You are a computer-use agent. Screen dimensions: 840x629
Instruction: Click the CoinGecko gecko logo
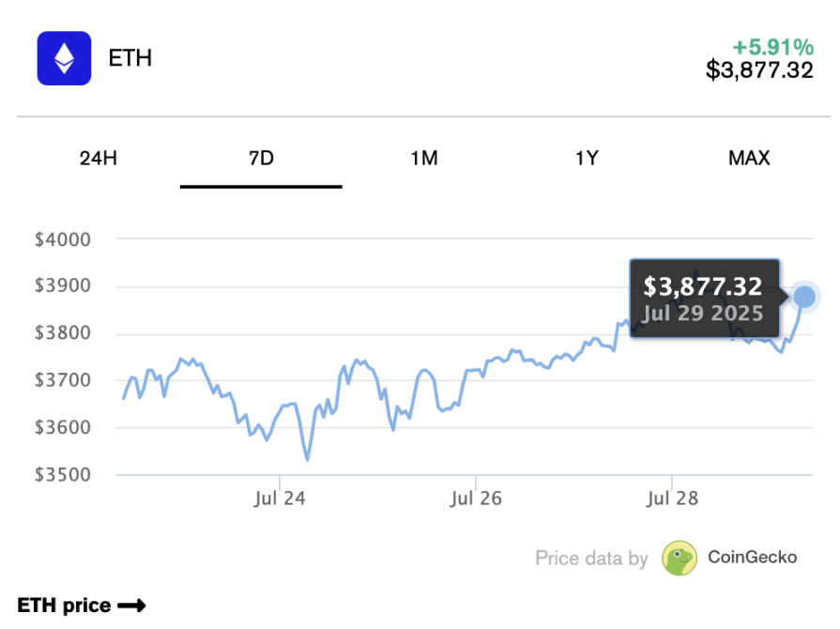coord(679,558)
